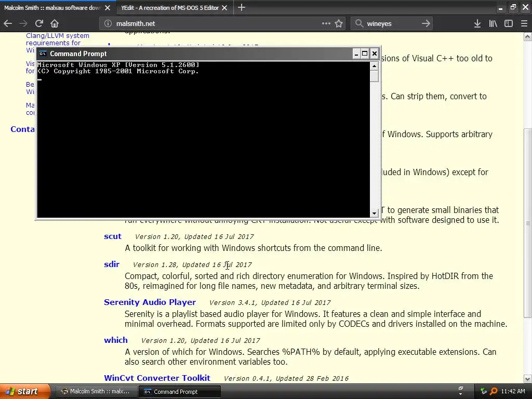Toggle the sidebar icon in the toolbar

509,23
